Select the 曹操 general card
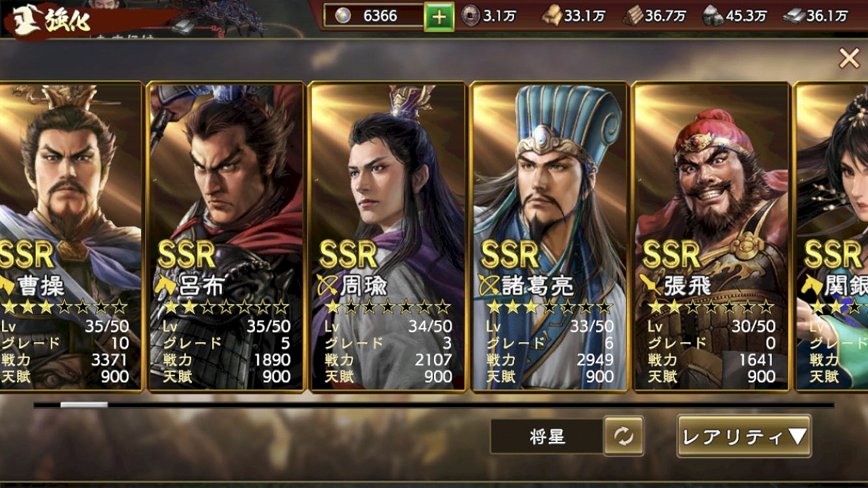868x488 pixels. tap(71, 236)
